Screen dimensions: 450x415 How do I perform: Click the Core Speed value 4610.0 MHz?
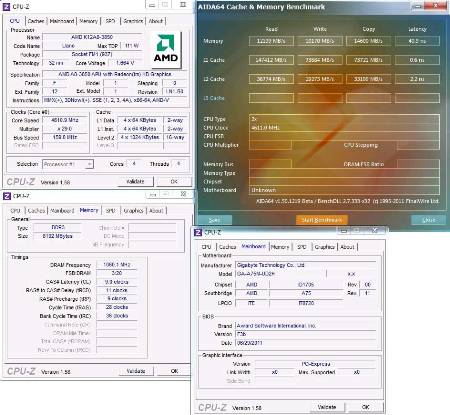[x=65, y=120]
